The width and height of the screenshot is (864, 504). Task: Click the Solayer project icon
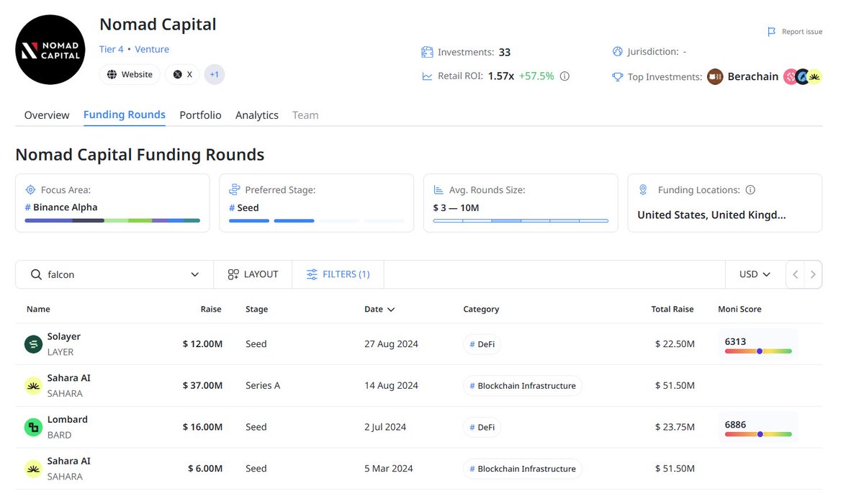pyautogui.click(x=33, y=344)
